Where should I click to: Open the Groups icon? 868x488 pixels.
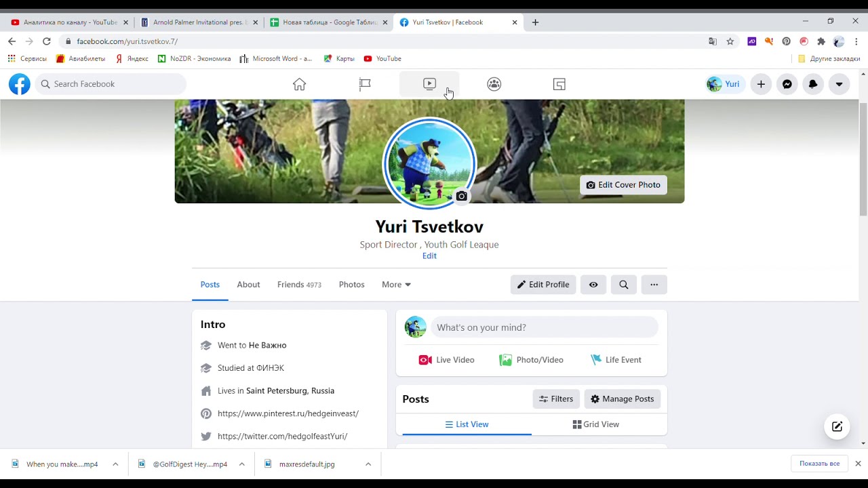tap(494, 84)
